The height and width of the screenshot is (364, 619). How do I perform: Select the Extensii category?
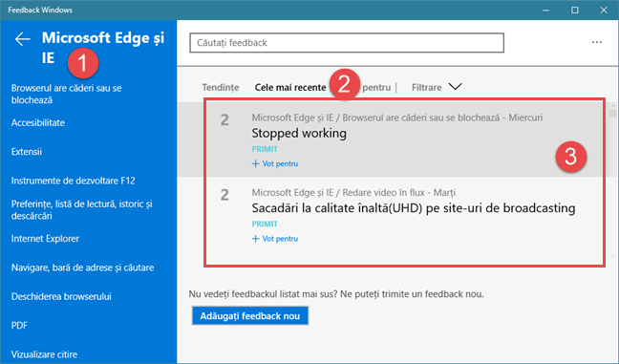[27, 152]
